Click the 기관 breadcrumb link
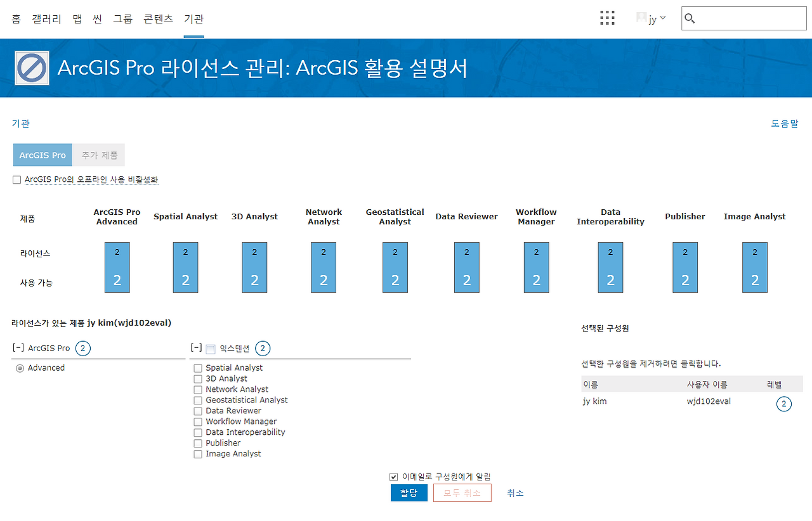This screenshot has height=521, width=812. click(21, 124)
